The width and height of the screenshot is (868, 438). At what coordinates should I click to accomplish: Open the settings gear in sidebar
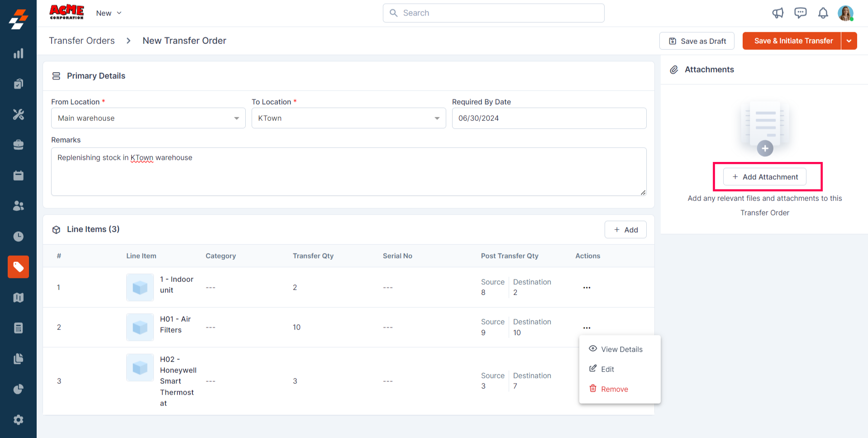coord(18,420)
